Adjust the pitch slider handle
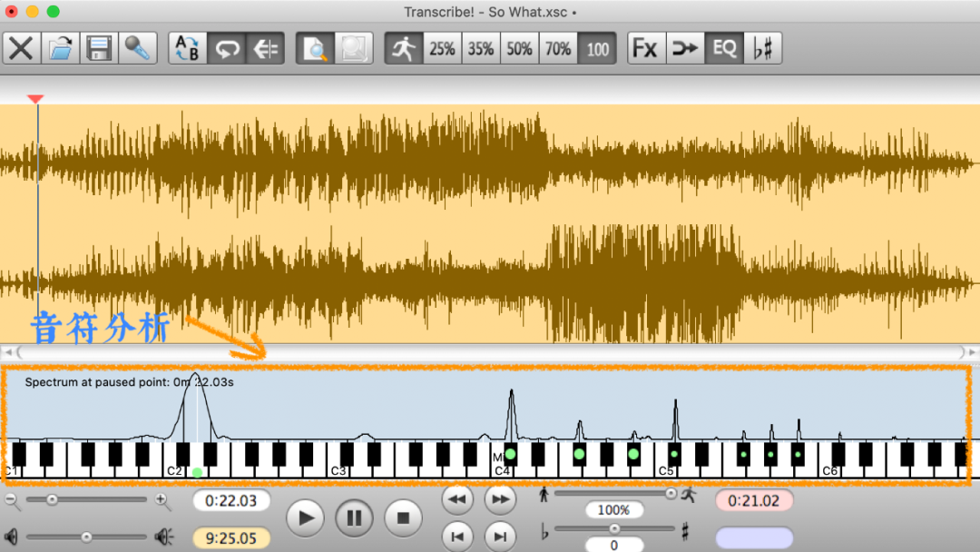This screenshot has width=980, height=552. click(x=614, y=528)
